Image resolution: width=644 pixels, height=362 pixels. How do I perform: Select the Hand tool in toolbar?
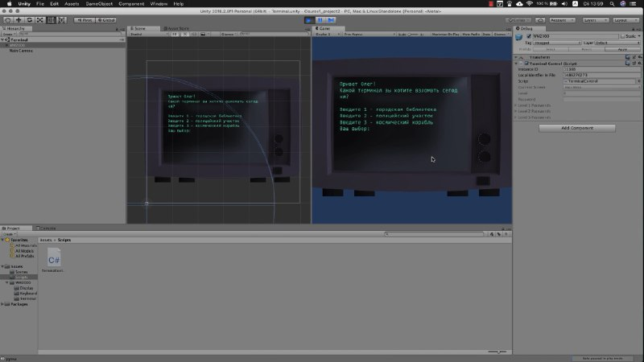coord(7,20)
